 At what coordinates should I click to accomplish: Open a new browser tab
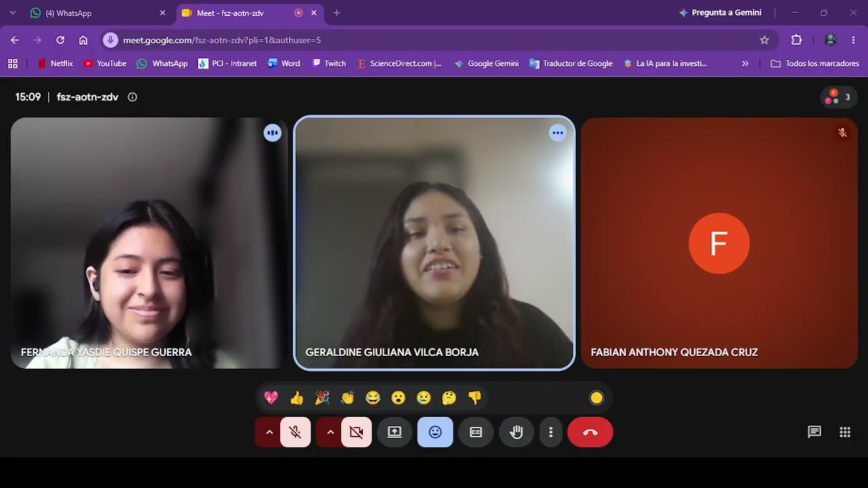pos(336,13)
